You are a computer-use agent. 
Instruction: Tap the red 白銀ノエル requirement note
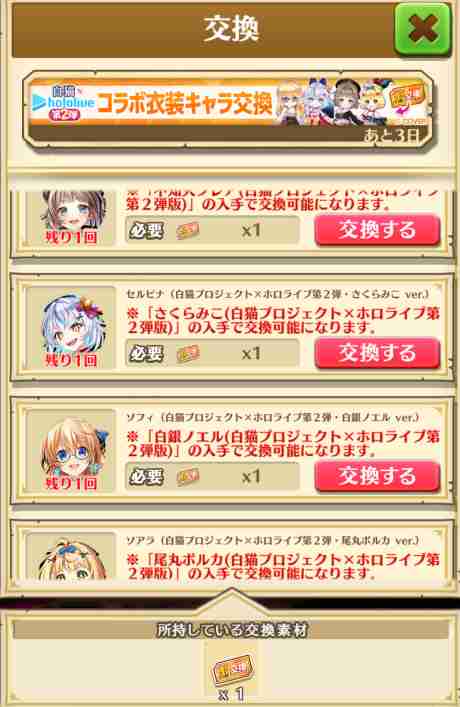coord(283,443)
